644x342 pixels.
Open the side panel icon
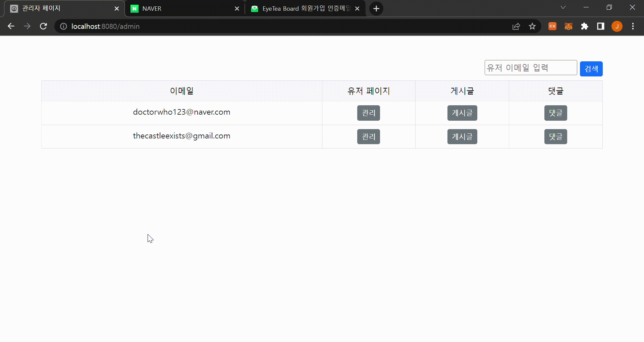[601, 26]
